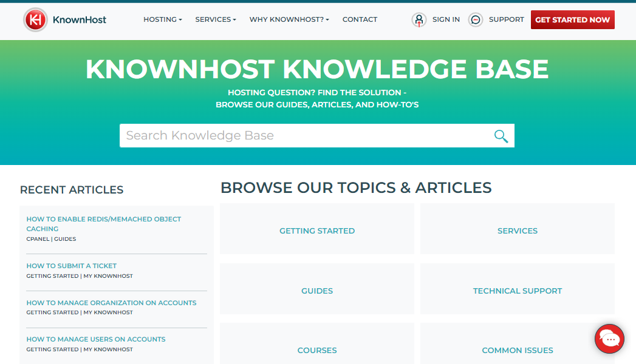Open the Guides topic card
The height and width of the screenshot is (364, 636).
[316, 289]
